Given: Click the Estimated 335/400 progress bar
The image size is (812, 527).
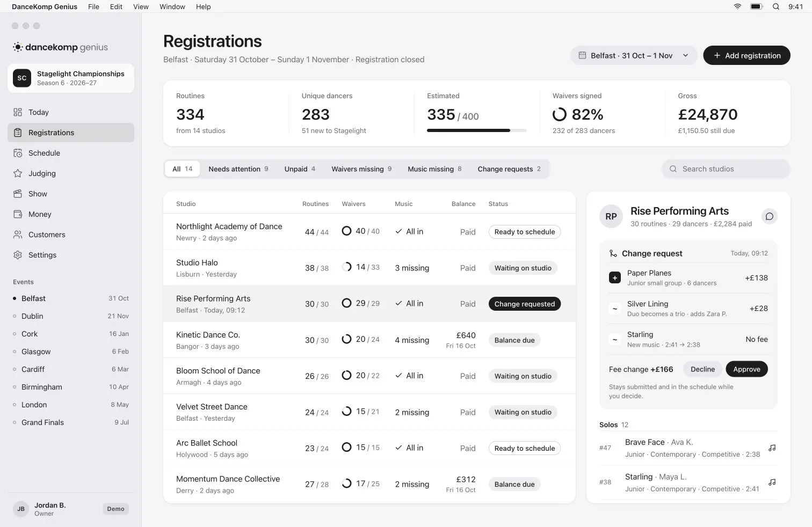Looking at the screenshot, I should coord(476,130).
